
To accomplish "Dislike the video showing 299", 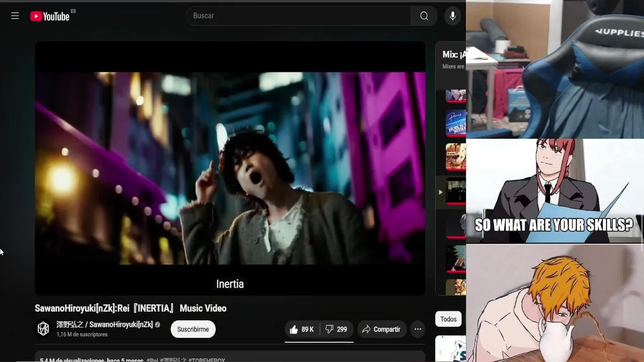I will coord(336,329).
